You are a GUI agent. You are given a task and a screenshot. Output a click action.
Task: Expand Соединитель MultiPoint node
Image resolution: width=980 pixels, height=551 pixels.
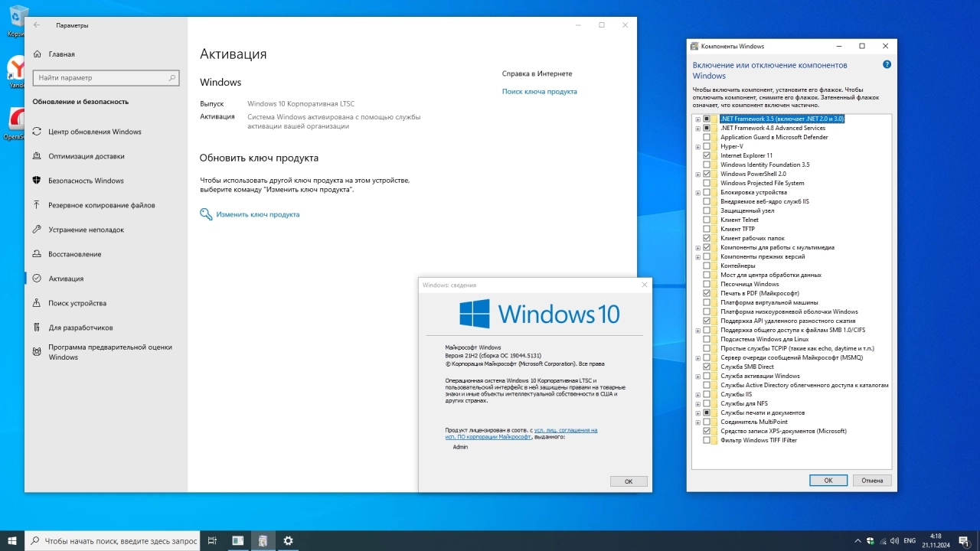click(x=697, y=422)
